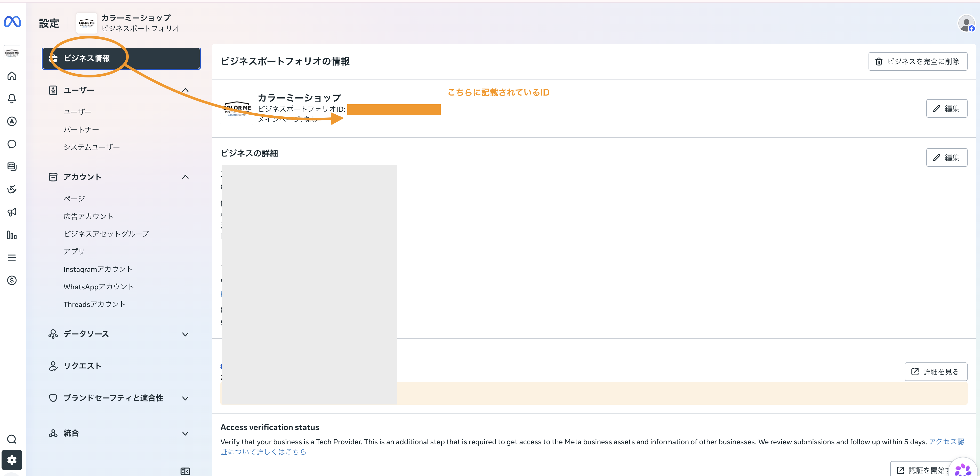Click Color Me business thumbnail in left rail
Screen dimensions: 980x476
[x=12, y=53]
